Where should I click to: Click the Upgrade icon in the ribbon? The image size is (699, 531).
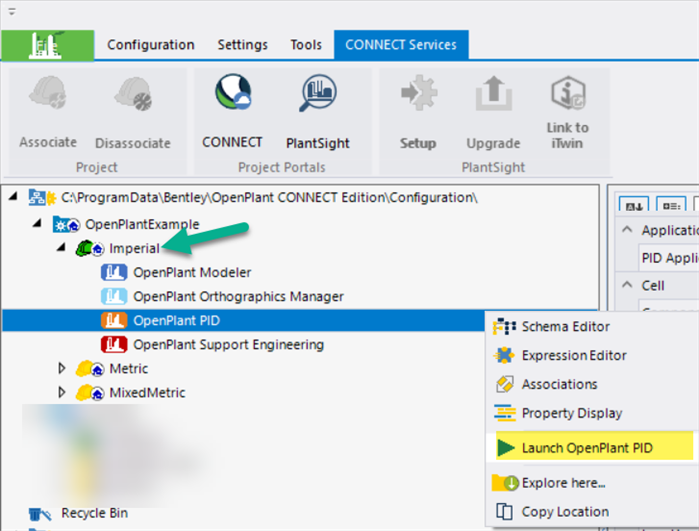coord(493,97)
